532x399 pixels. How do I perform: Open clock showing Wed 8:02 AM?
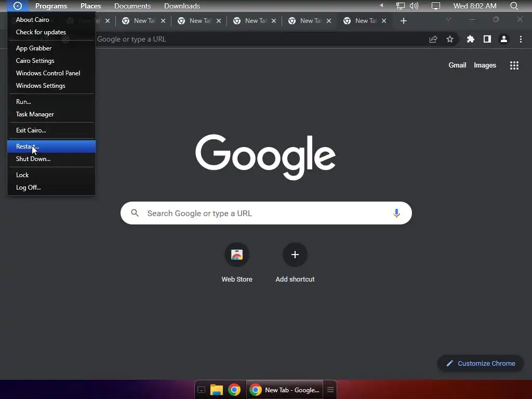(x=475, y=6)
